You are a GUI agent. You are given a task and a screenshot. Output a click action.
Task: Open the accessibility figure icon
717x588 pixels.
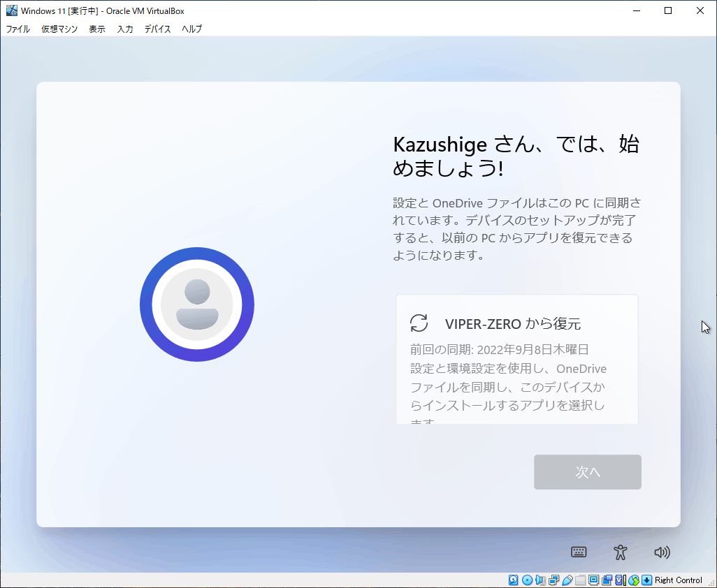click(x=621, y=552)
